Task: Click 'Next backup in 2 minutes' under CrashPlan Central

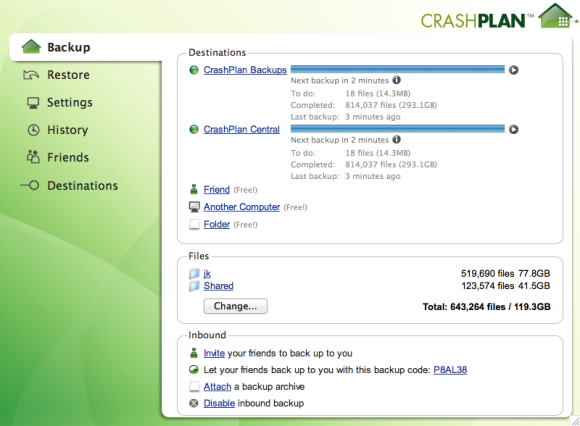Action: [340, 140]
